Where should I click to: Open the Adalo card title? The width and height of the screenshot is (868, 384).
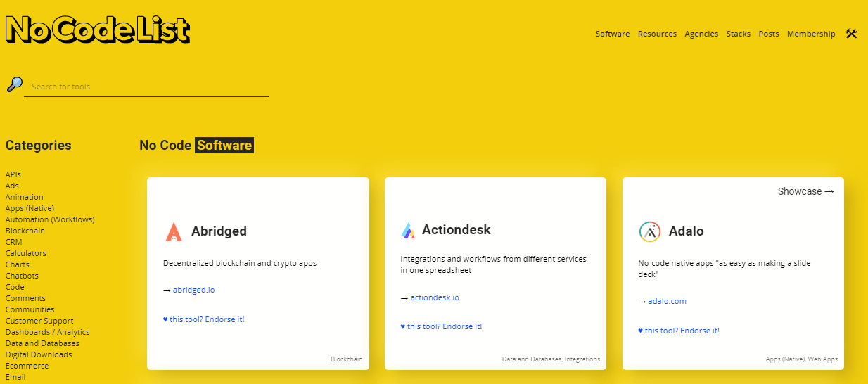687,231
